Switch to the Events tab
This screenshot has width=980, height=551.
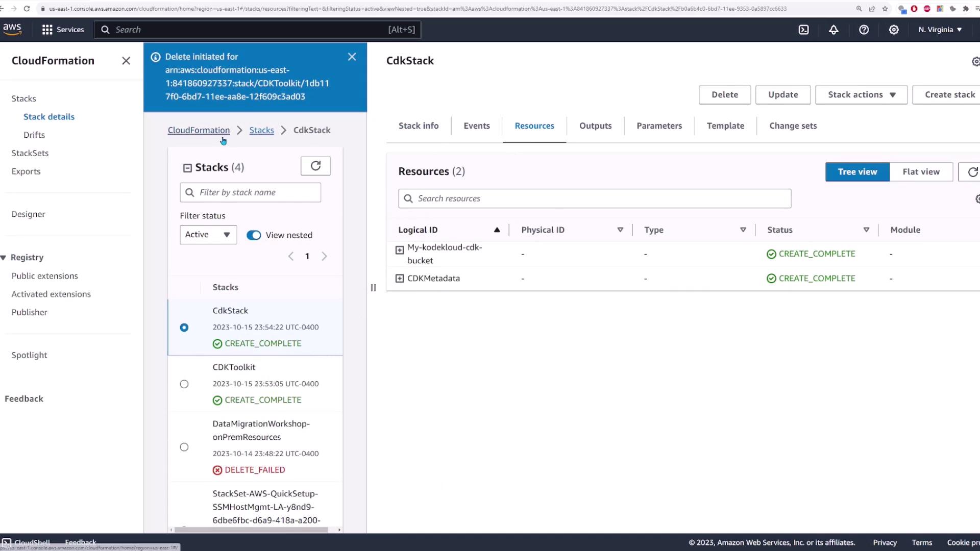point(476,126)
